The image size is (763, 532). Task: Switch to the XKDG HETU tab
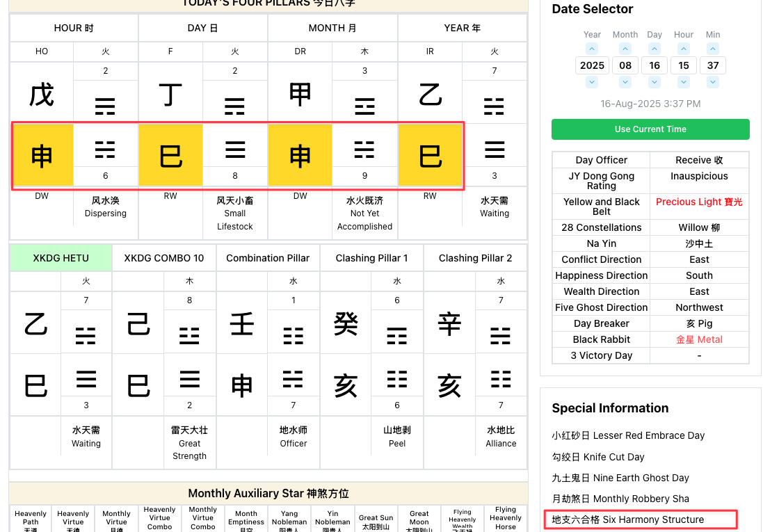(61, 258)
